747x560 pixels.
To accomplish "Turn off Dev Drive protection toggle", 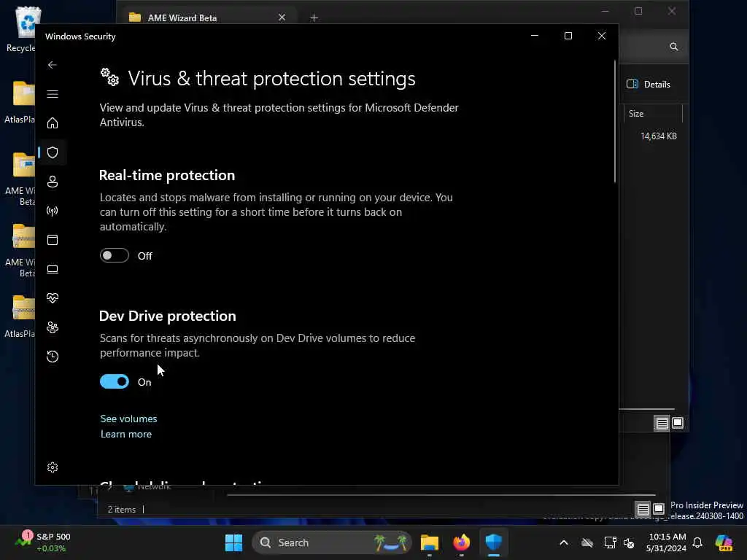I will click(x=115, y=382).
